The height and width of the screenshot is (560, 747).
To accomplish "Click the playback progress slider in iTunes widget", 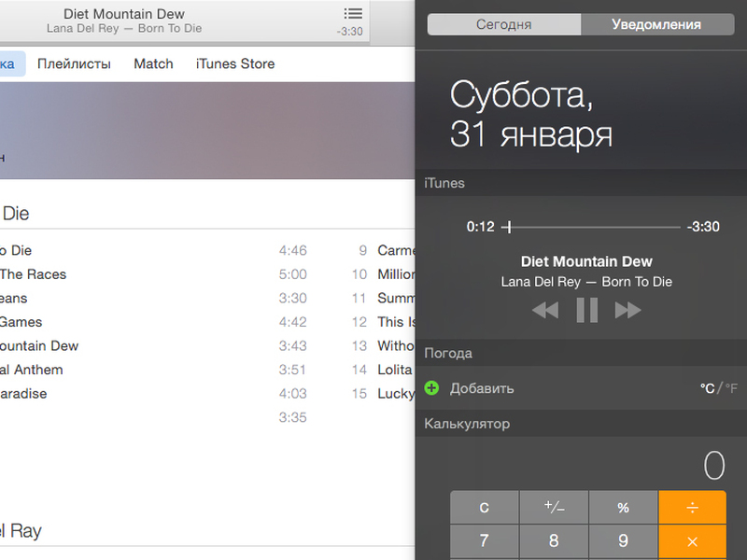I will (591, 227).
